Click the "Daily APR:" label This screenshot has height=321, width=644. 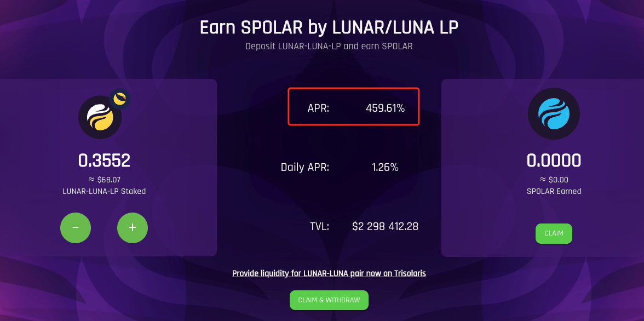point(305,168)
